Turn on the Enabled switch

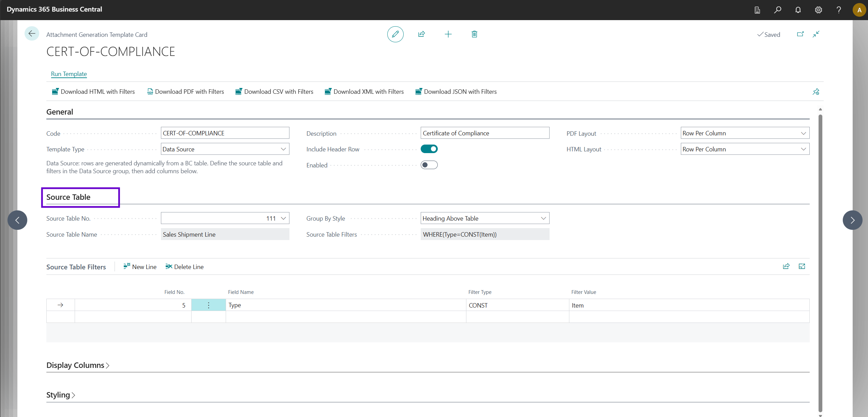[x=429, y=165]
